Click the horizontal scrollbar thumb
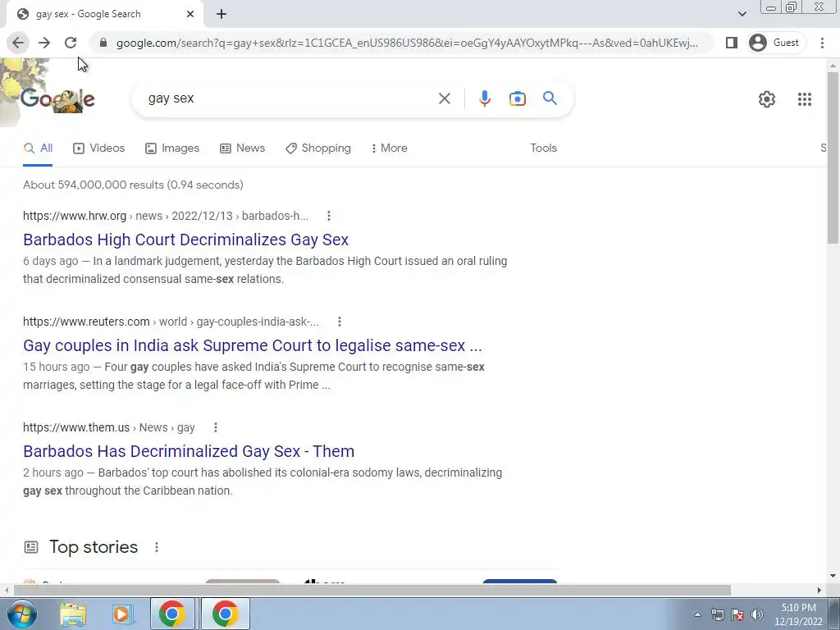This screenshot has height=630, width=840. click(372, 590)
